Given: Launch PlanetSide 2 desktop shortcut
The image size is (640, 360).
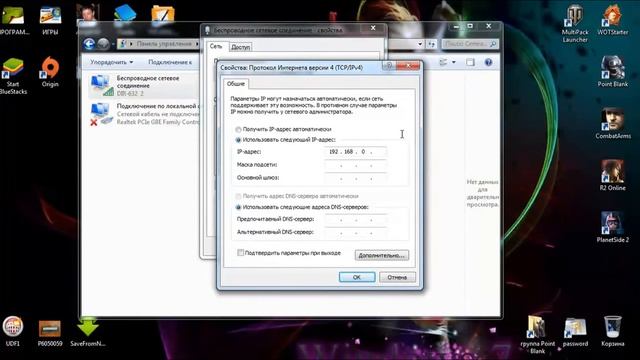Looking at the screenshot, I should 612,227.
